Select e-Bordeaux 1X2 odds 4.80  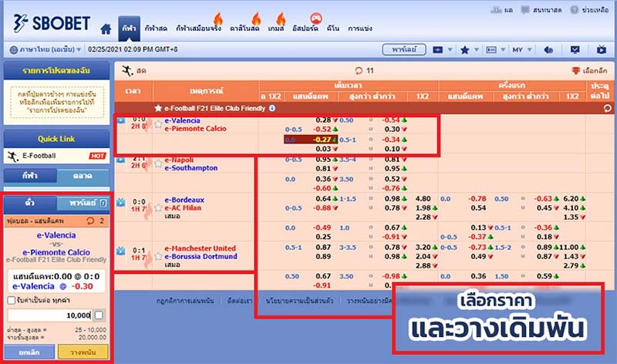[x=423, y=199]
